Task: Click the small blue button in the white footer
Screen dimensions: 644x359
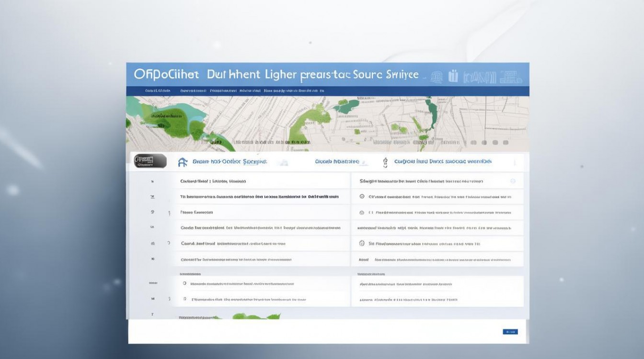Action: [x=510, y=332]
